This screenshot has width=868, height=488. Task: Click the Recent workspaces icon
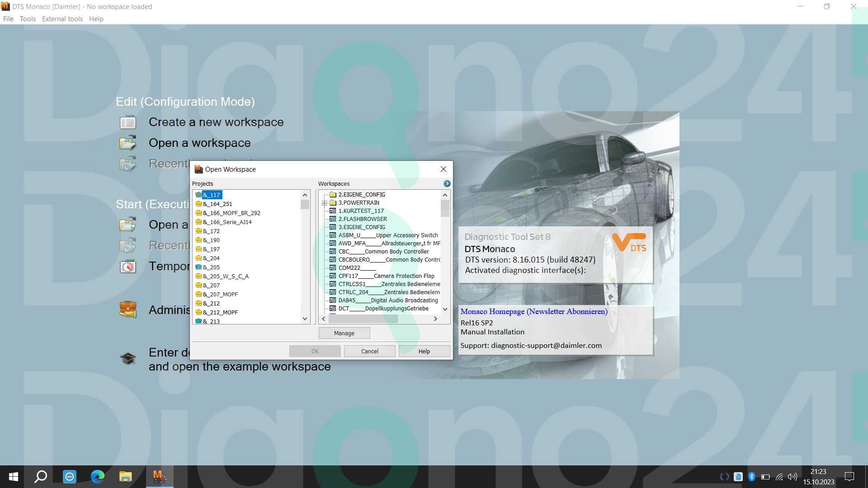coord(127,164)
